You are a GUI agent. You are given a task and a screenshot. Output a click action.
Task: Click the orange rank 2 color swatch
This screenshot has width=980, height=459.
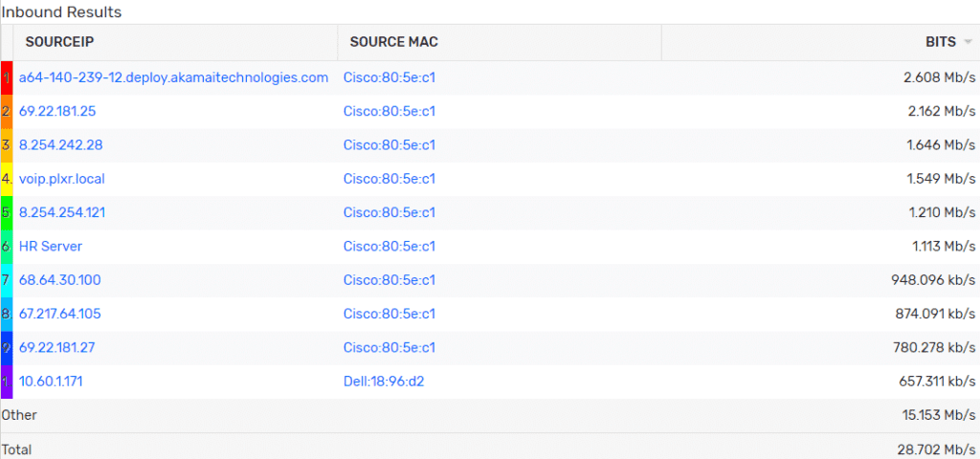[x=7, y=112]
